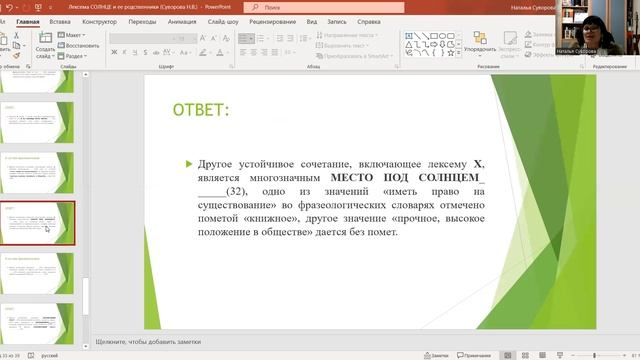Pick the right arrow block shape
The width and height of the screenshot is (640, 360).
(434, 44)
